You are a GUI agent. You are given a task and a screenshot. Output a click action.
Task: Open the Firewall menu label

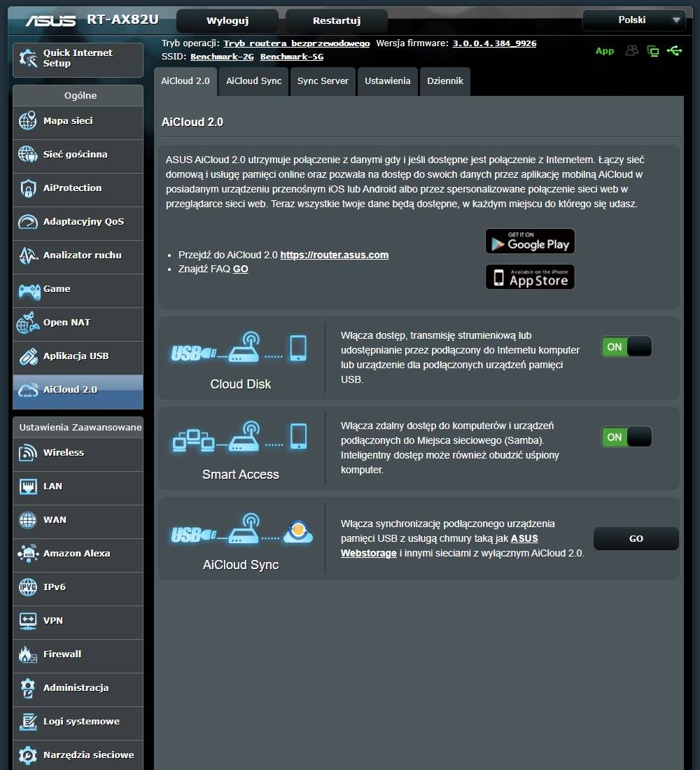[x=62, y=654]
